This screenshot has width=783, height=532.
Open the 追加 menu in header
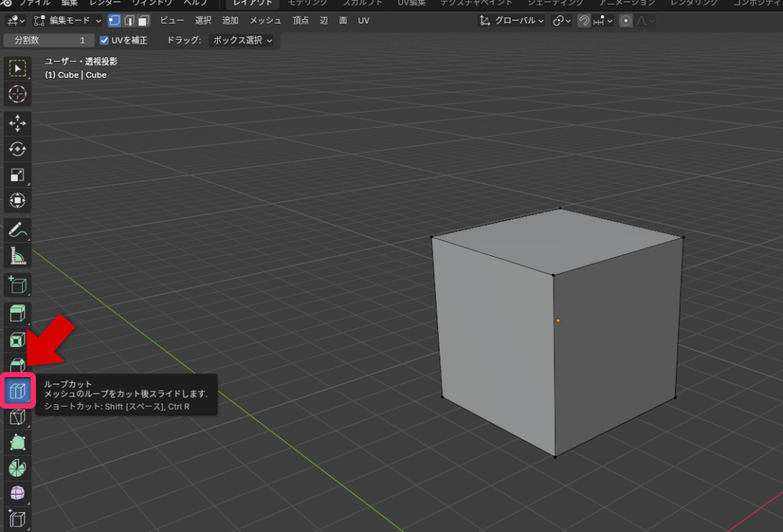coord(230,21)
